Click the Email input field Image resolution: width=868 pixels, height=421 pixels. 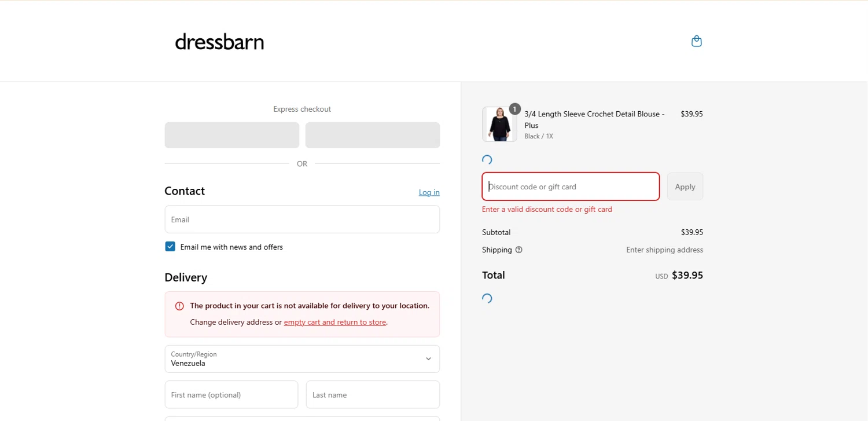coord(302,219)
